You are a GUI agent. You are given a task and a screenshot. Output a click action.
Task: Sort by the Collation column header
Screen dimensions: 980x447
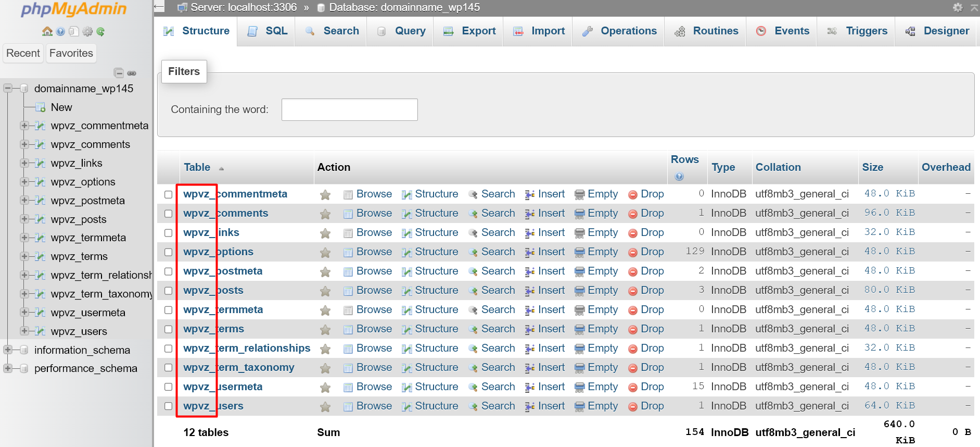[778, 168]
